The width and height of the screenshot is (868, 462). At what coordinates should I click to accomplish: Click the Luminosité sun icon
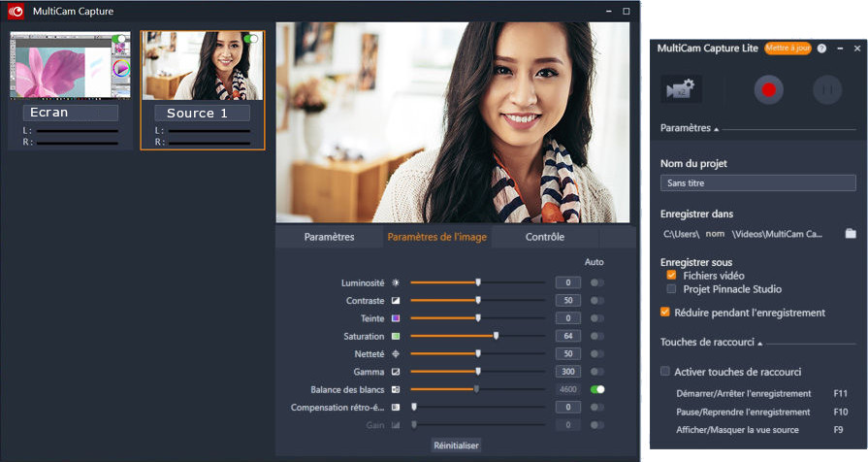(396, 282)
